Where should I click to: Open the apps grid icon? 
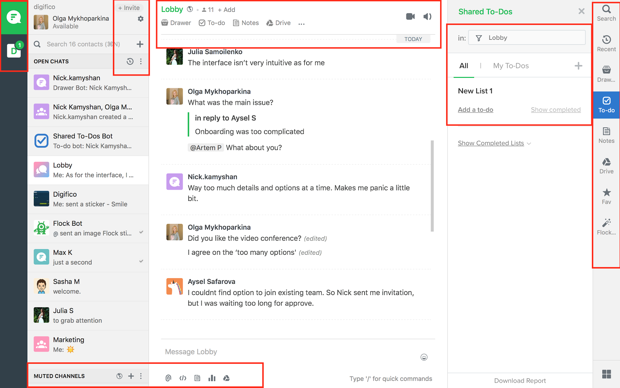click(606, 374)
